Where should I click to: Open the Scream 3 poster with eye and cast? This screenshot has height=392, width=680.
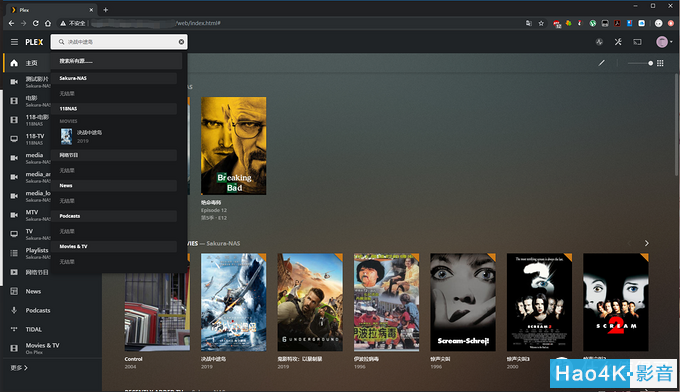(x=539, y=302)
